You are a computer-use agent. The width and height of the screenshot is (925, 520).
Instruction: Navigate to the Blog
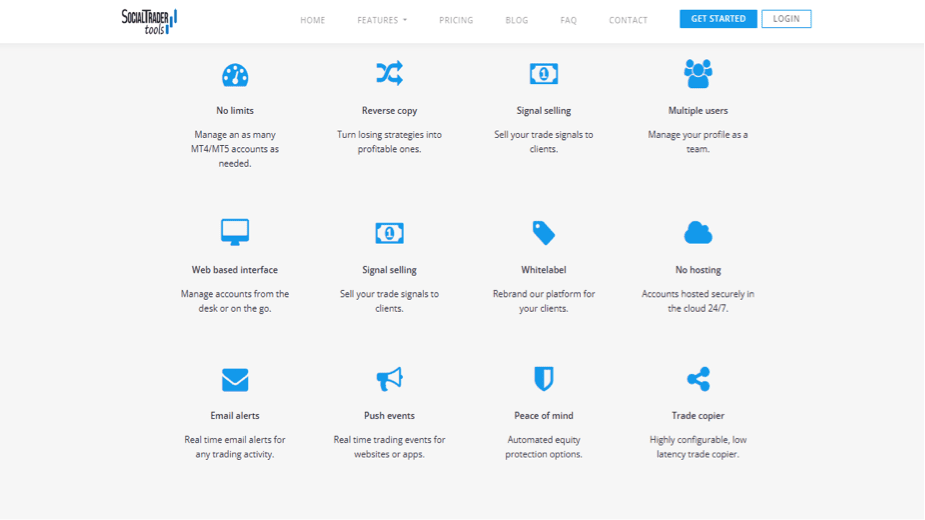click(517, 20)
